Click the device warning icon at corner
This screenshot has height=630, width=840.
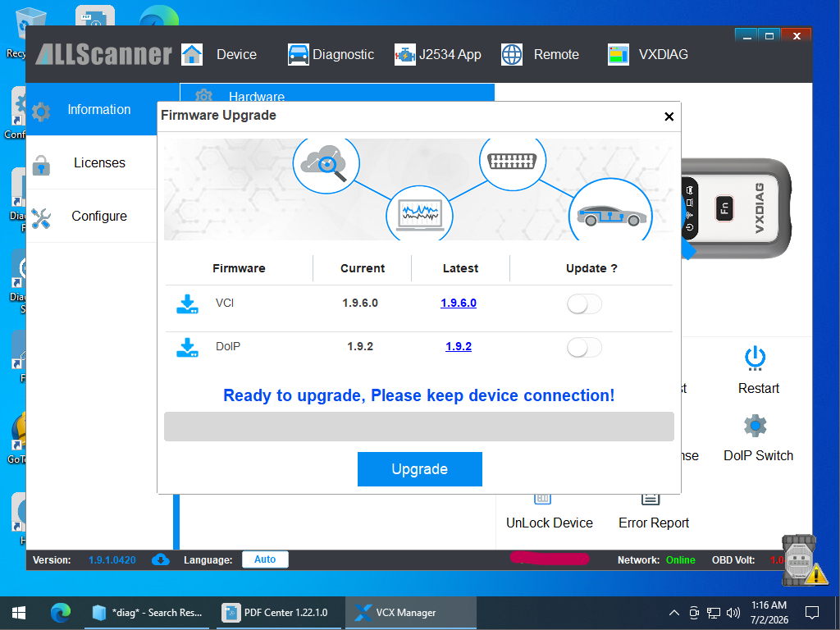coord(805,560)
